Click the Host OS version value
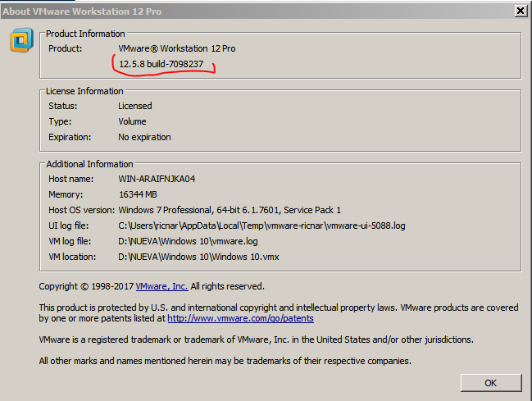This screenshot has height=401, width=532. click(229, 210)
